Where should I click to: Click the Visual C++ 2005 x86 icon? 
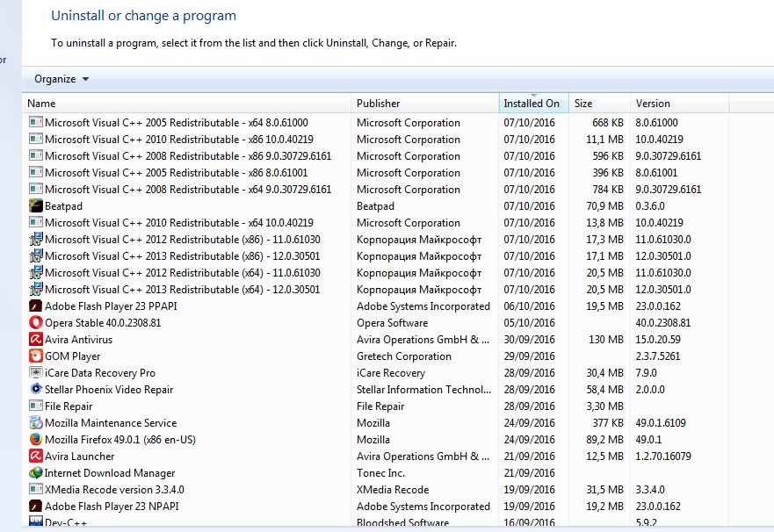pyautogui.click(x=35, y=173)
